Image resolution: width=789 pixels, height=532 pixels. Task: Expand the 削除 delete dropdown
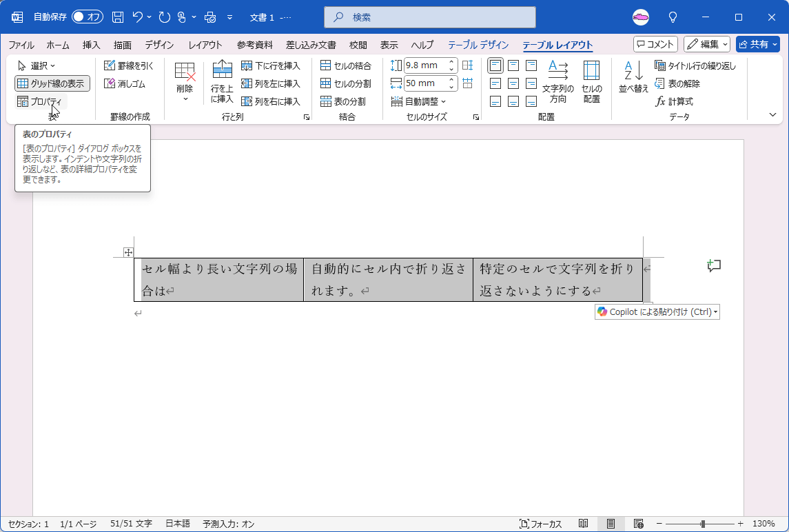pyautogui.click(x=185, y=81)
